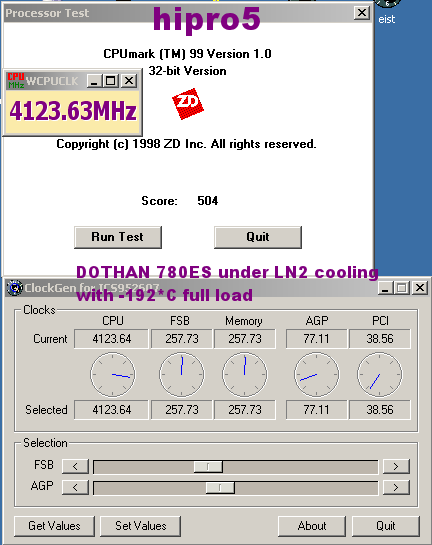
Task: Click the AGP clock gauge dial
Action: 317,375
